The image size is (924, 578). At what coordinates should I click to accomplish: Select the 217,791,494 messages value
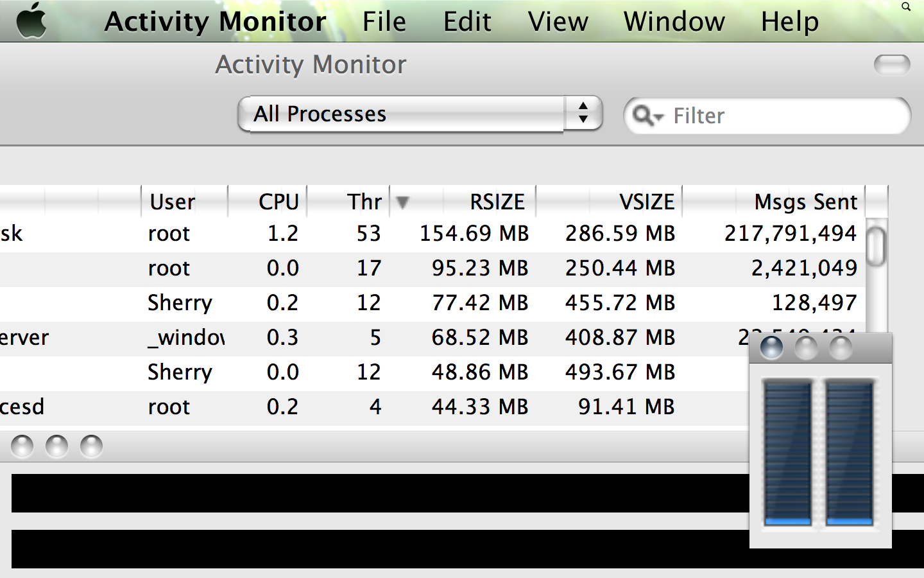(791, 233)
